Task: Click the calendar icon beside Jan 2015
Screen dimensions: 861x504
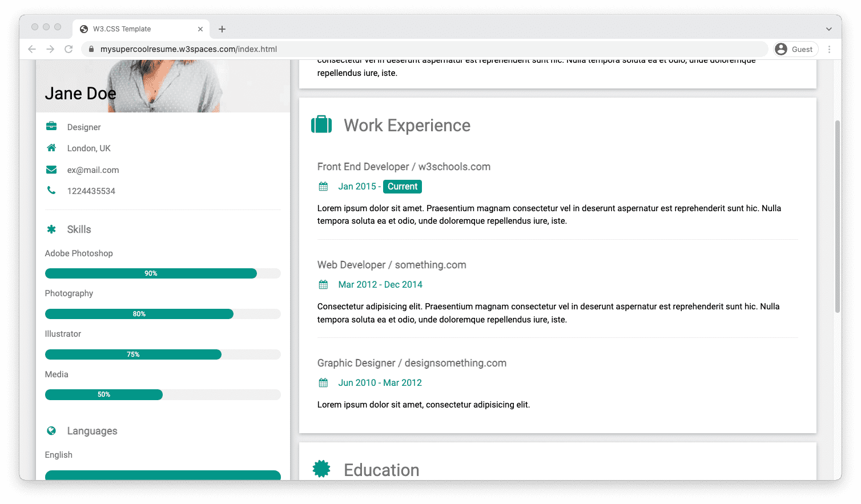Action: coord(323,186)
